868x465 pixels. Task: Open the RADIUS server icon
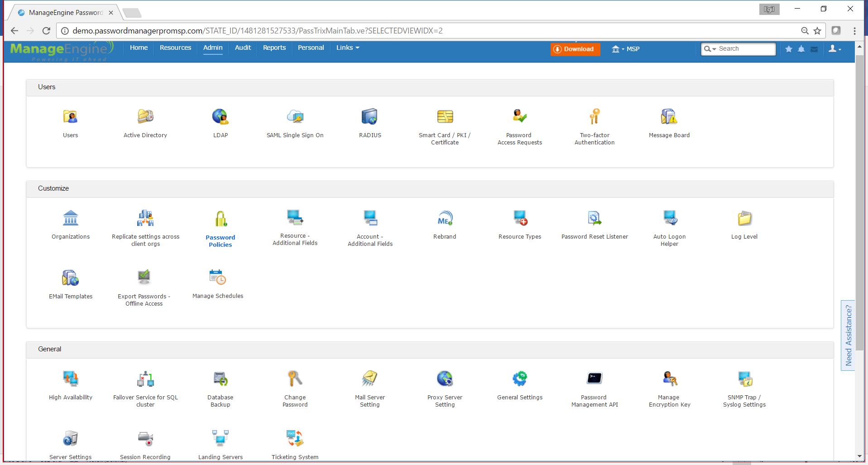370,117
